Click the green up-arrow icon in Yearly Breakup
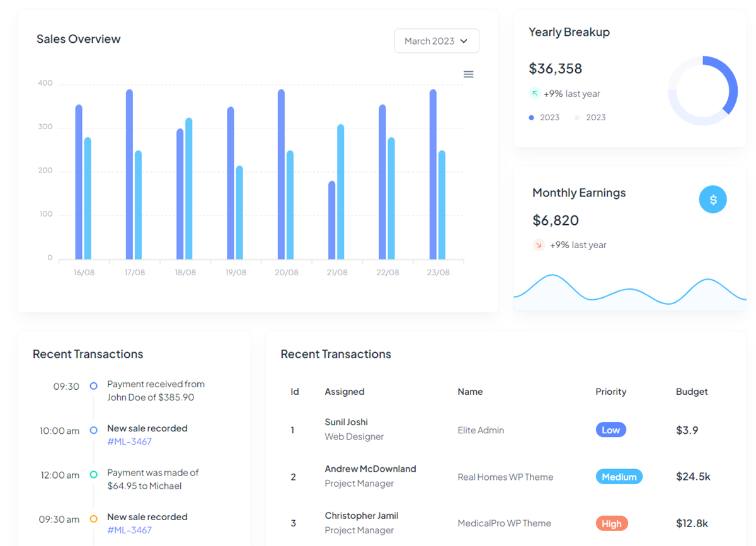 [535, 93]
